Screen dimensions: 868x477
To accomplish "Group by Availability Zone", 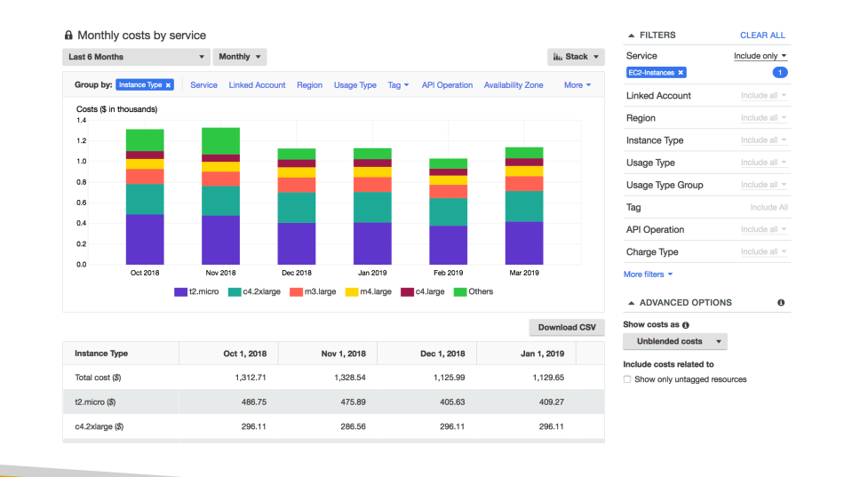I will point(514,85).
